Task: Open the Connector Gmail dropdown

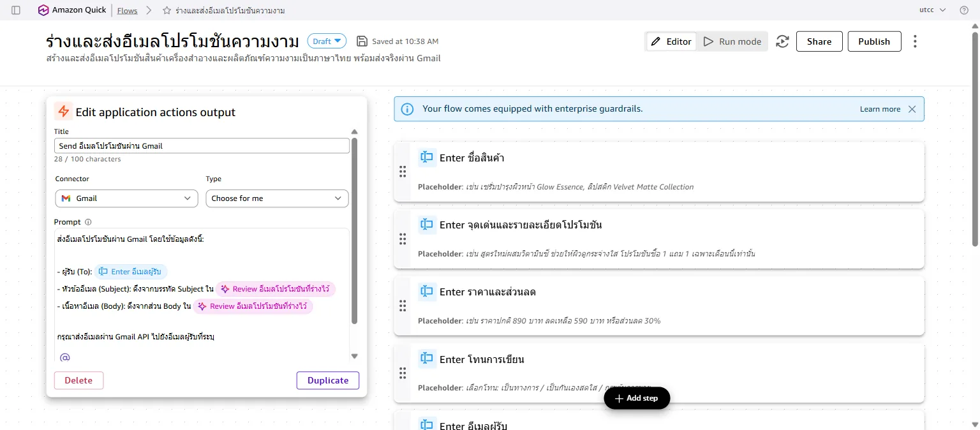Action: coord(126,198)
